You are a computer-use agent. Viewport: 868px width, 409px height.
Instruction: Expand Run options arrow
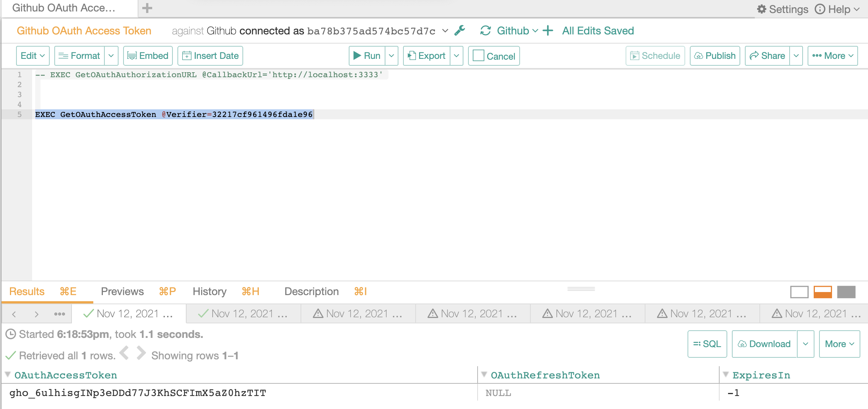[392, 56]
